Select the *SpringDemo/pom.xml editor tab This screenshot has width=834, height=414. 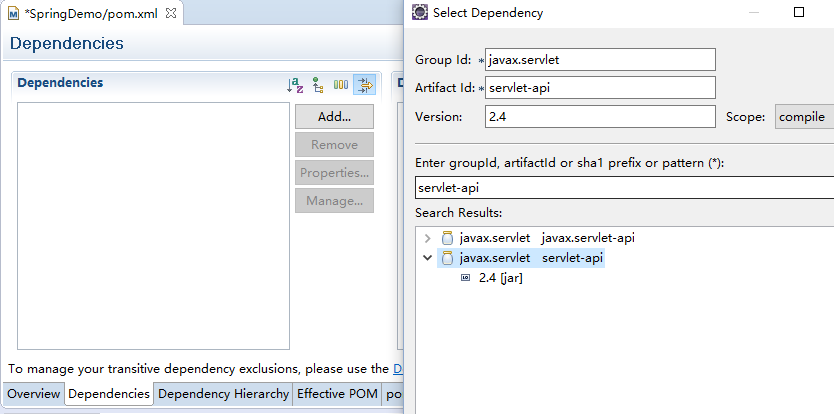click(91, 14)
